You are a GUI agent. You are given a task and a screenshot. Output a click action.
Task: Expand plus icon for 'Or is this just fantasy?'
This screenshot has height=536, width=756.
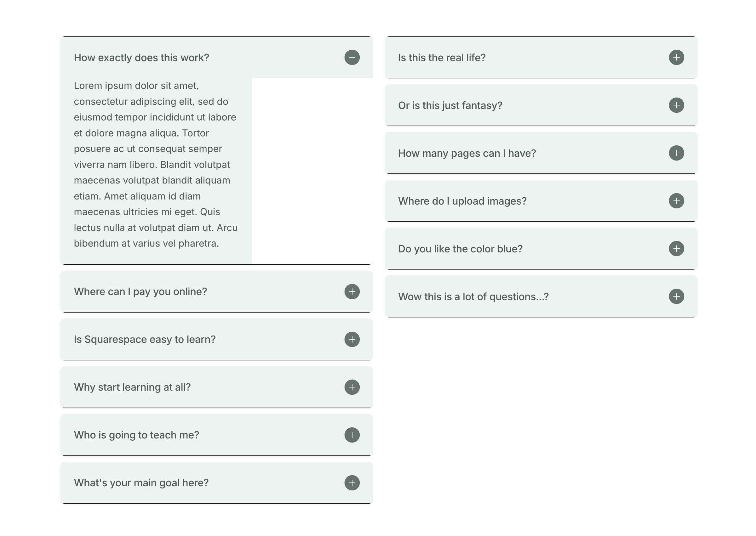tap(676, 105)
